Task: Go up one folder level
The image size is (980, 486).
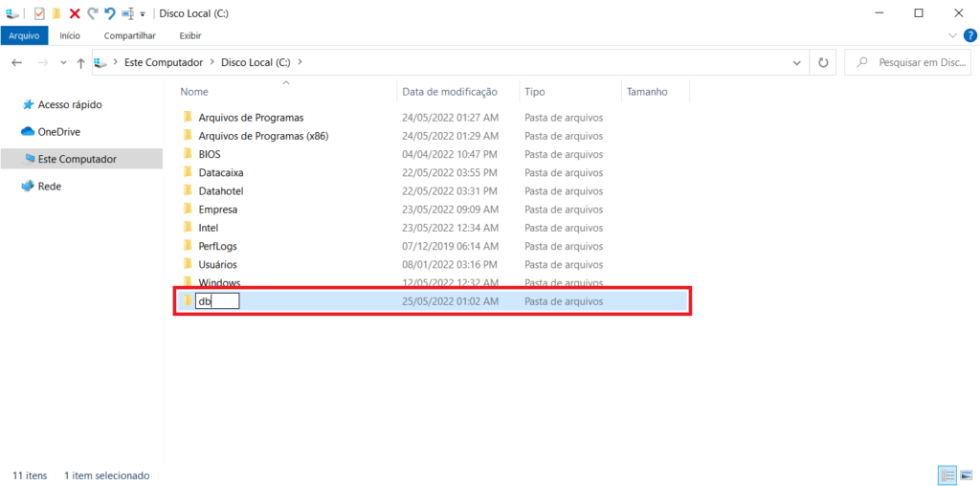Action: tap(80, 62)
